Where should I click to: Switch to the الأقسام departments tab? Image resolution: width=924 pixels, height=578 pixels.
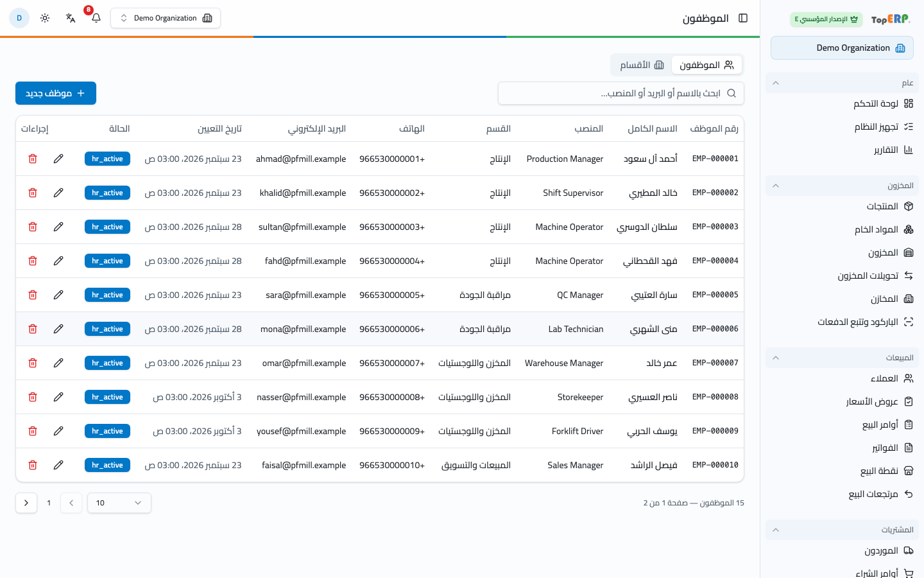pos(642,65)
